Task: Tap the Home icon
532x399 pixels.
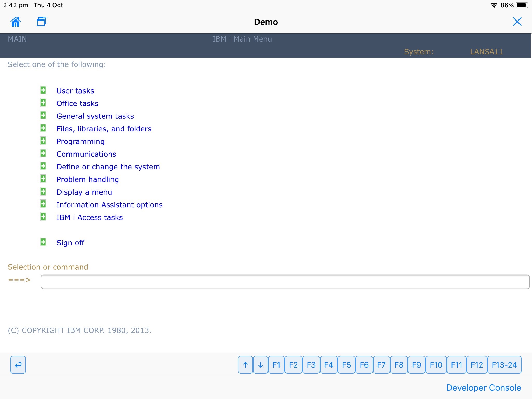Action: click(x=16, y=22)
